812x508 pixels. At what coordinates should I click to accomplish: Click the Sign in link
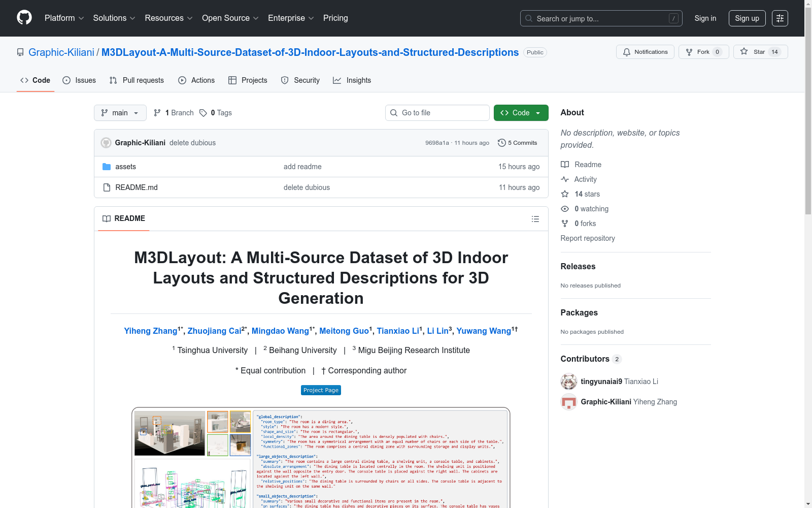point(705,18)
